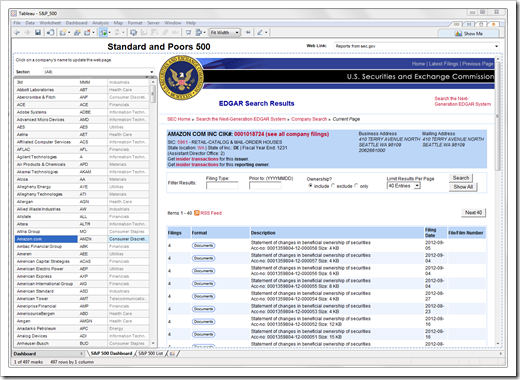The width and height of the screenshot is (520, 380).
Task: Open the Fit Width dropdown
Action: tap(225, 32)
